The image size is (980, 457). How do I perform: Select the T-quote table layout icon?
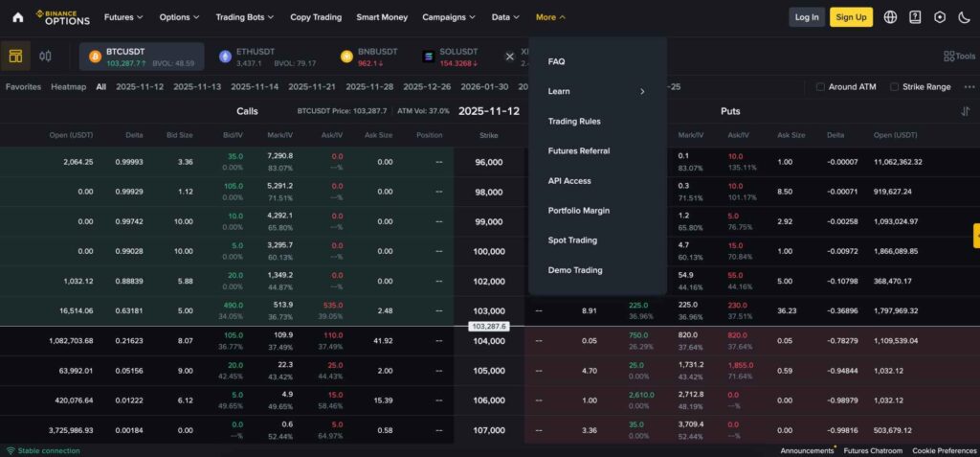(15, 57)
